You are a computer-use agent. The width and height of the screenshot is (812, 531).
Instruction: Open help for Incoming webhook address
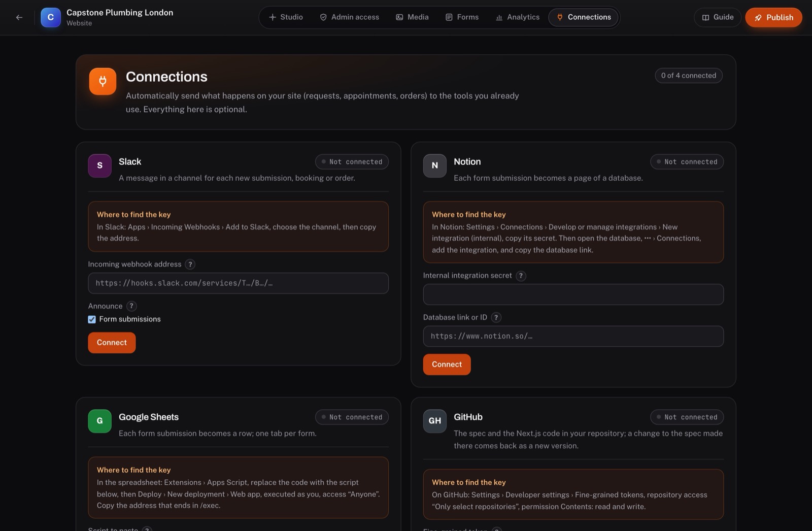pos(190,264)
